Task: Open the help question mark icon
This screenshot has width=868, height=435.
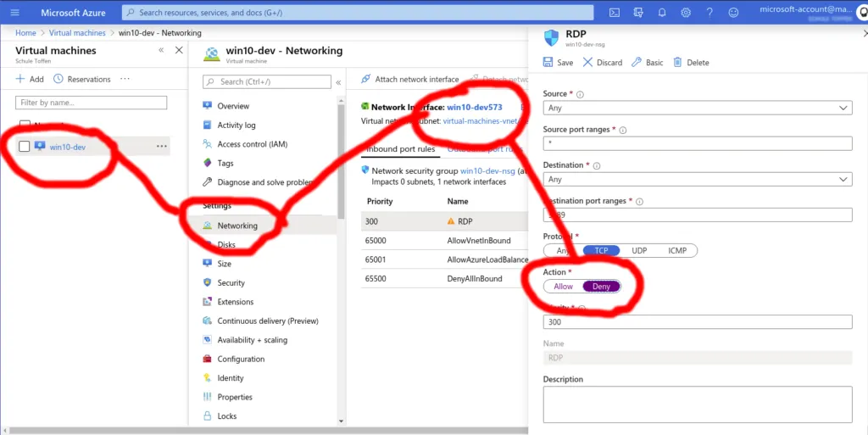Action: (709, 12)
